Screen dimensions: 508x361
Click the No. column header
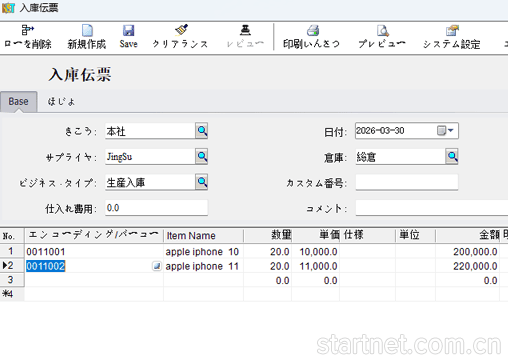[12, 236]
